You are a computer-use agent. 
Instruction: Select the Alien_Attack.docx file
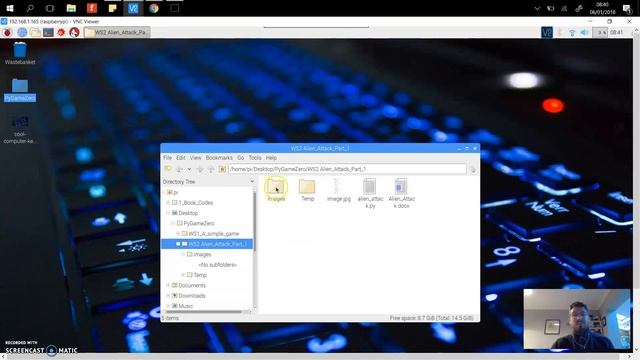401,193
